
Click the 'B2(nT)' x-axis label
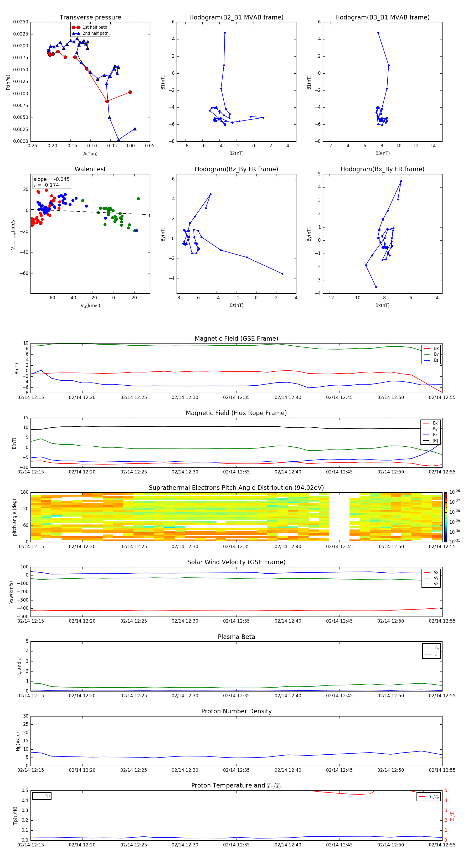click(236, 154)
